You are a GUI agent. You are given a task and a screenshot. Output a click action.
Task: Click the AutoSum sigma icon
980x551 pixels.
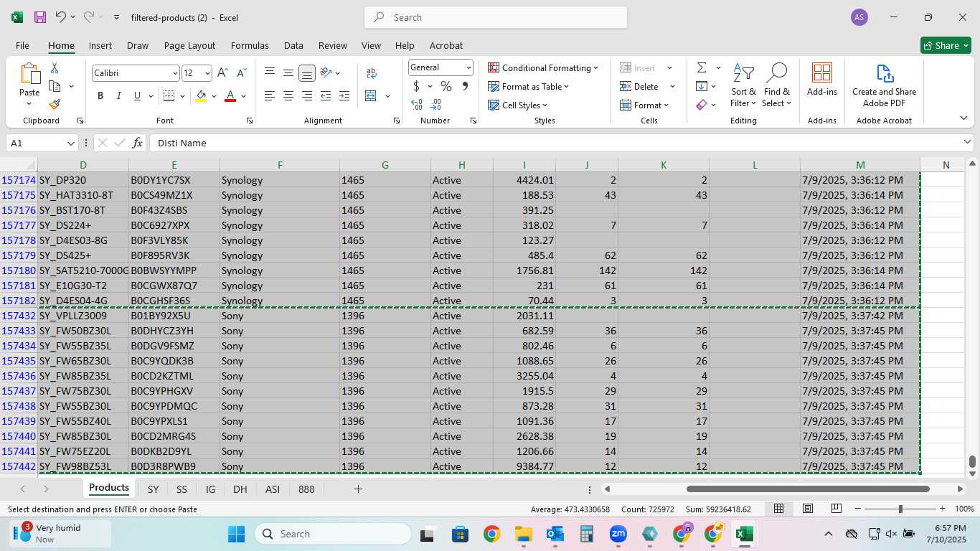pyautogui.click(x=702, y=68)
